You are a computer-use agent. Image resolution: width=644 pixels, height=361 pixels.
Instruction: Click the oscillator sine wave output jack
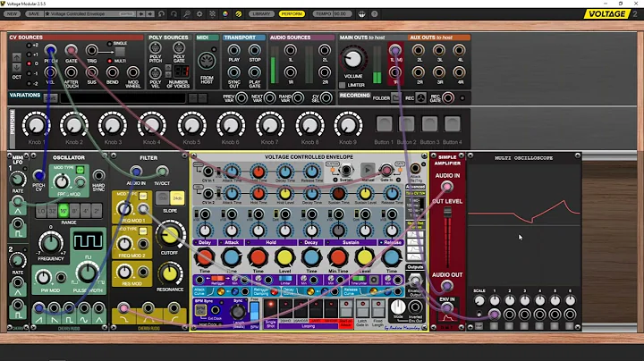(84, 307)
